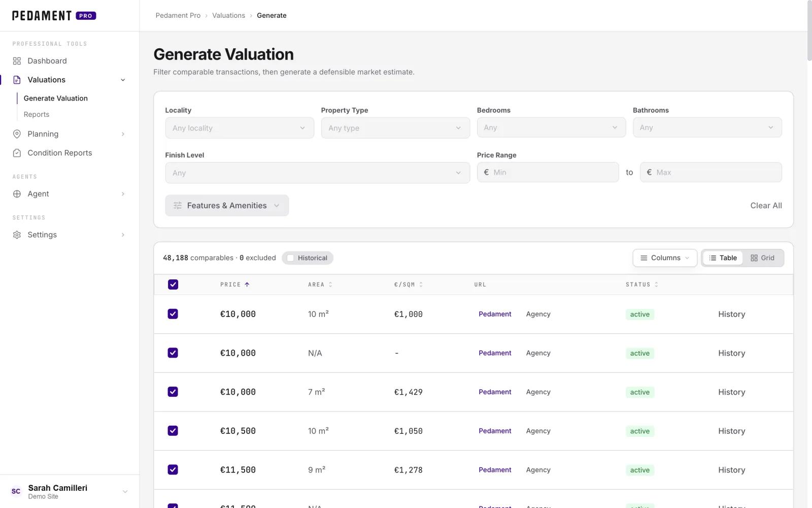812x508 pixels.
Task: Open Reports in the sidebar
Action: click(x=37, y=115)
